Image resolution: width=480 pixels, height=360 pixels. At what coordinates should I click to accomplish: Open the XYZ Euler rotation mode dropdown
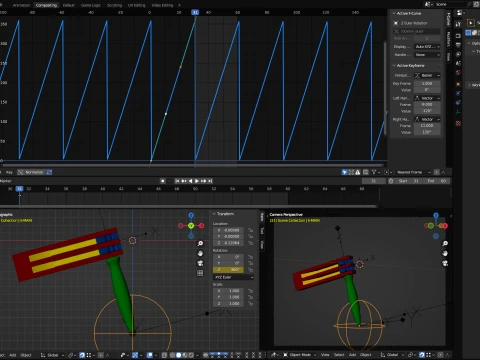click(x=233, y=277)
